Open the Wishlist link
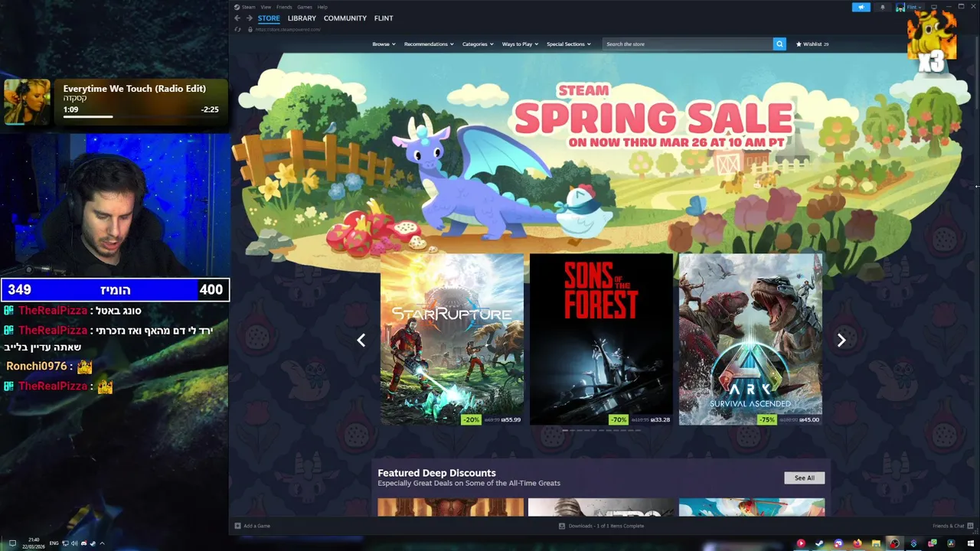 [812, 44]
